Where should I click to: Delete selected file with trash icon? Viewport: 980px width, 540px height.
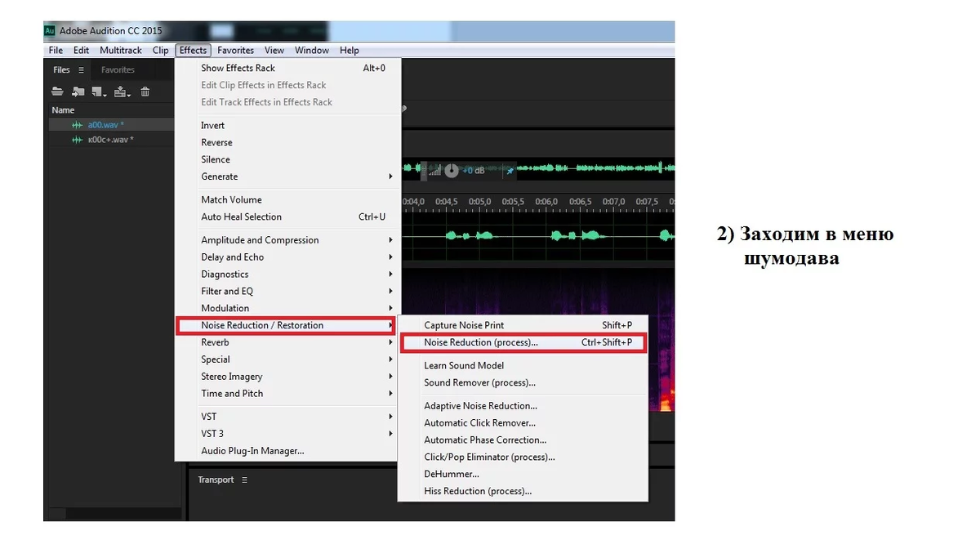(144, 91)
